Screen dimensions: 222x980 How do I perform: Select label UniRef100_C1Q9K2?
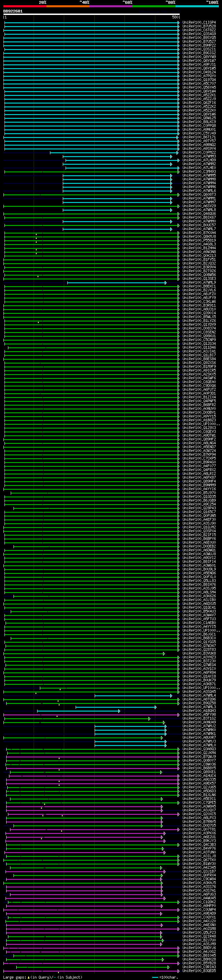(x=199, y=902)
